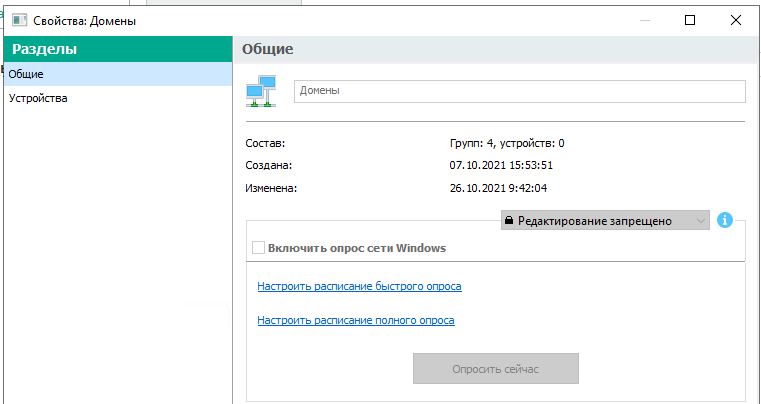Click the 'Домены' name input field

[x=519, y=91]
